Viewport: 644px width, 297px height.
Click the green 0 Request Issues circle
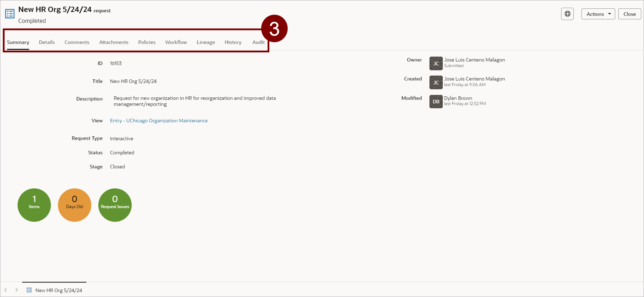click(115, 205)
